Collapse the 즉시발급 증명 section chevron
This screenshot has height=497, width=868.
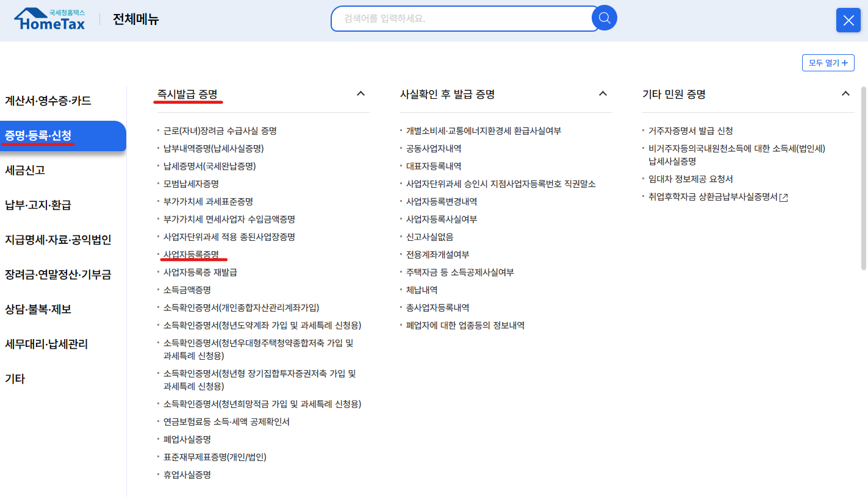[360, 94]
